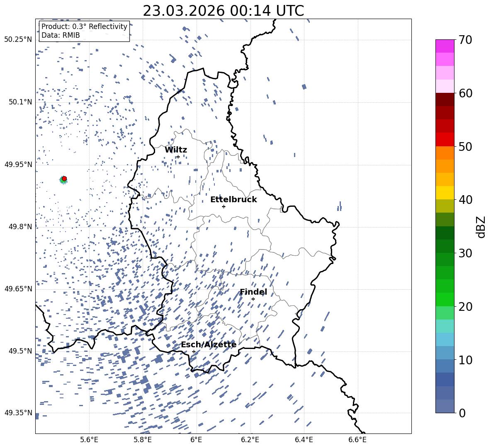Click the magenta 70 dBZ colorbar segment
This screenshot has width=491, height=448.
[445, 46]
